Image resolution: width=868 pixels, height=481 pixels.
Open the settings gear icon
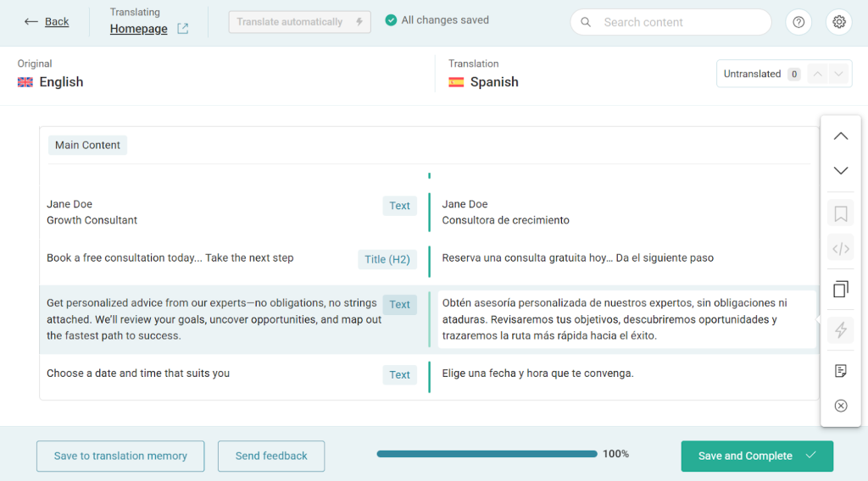coord(839,22)
